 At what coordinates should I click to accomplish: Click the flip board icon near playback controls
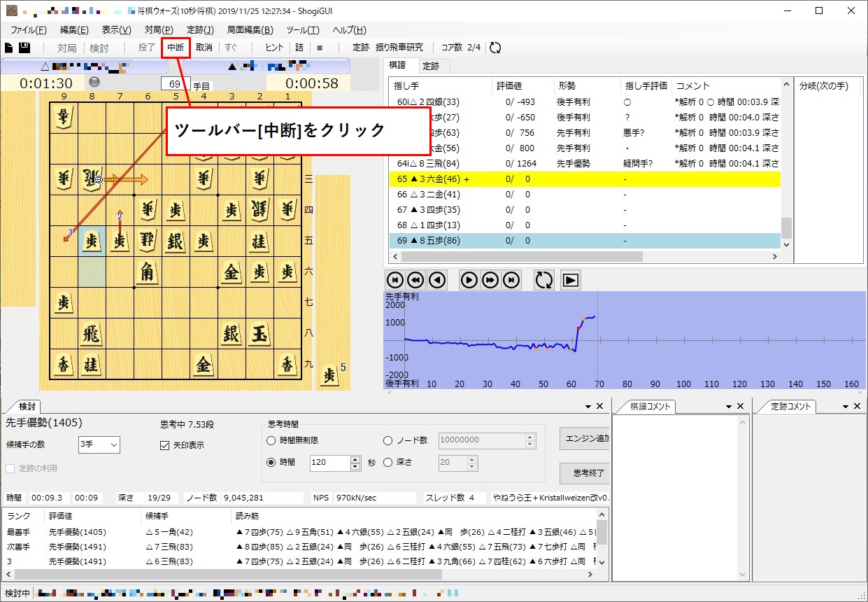(543, 280)
